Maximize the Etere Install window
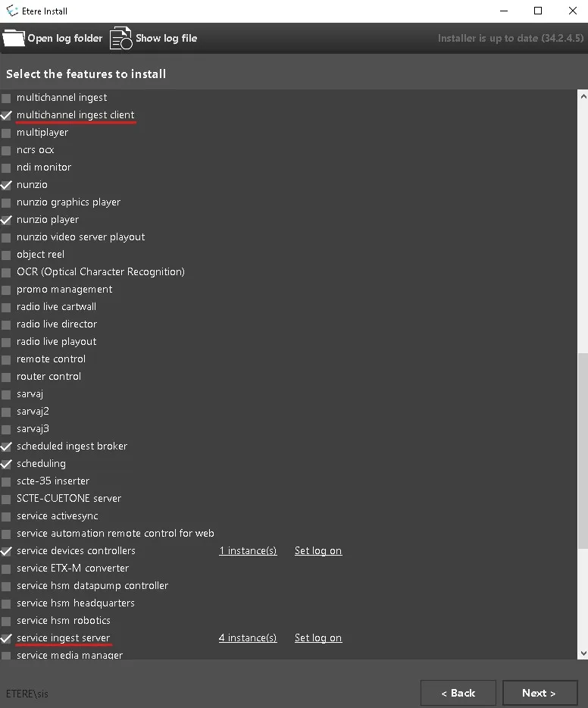The image size is (588, 708). (538, 11)
